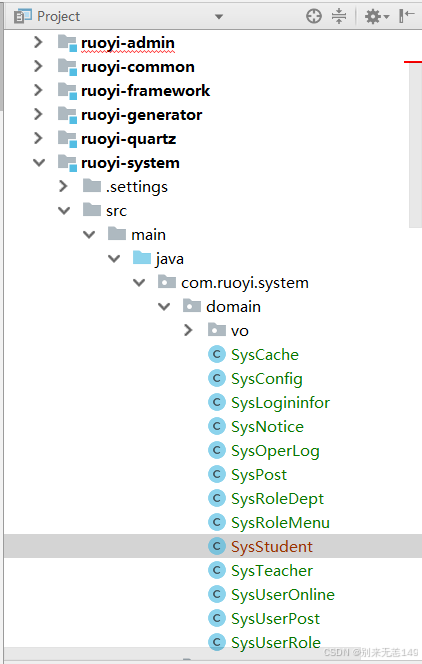Screen dimensions: 422x664
Task: Select the SysRoleMenu class
Action: coord(280,523)
